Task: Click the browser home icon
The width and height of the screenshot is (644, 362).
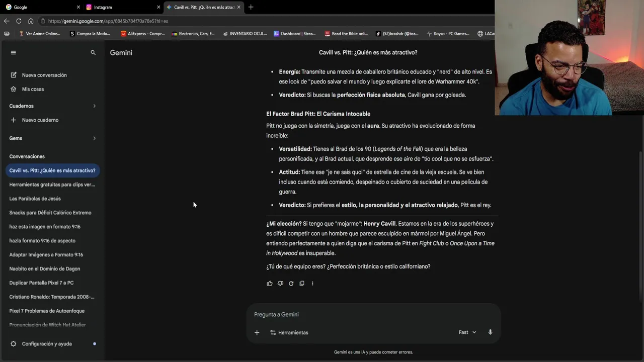Action: pyautogui.click(x=31, y=21)
